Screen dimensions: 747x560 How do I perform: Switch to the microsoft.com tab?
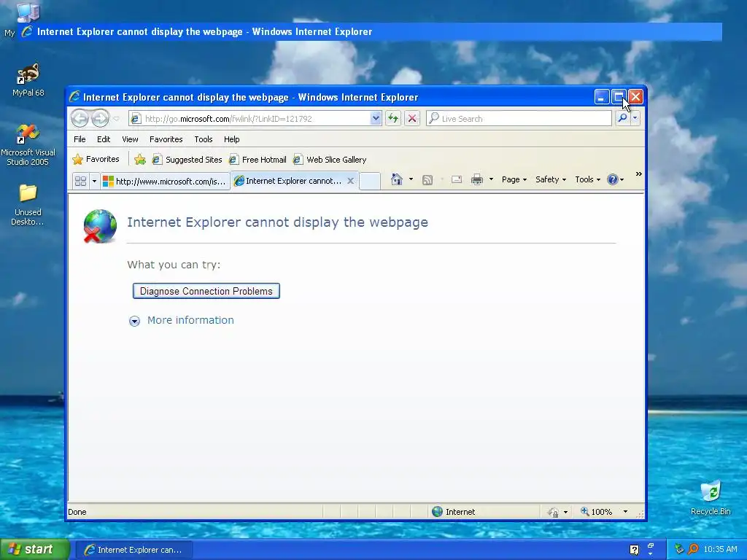(165, 181)
